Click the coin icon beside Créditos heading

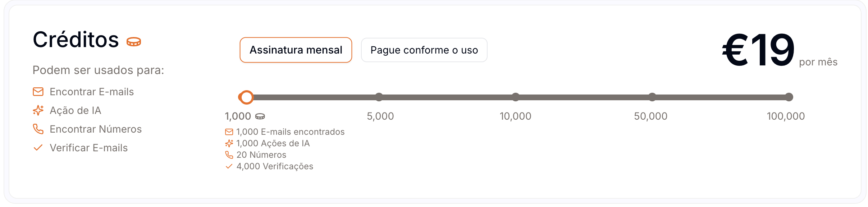click(x=134, y=42)
